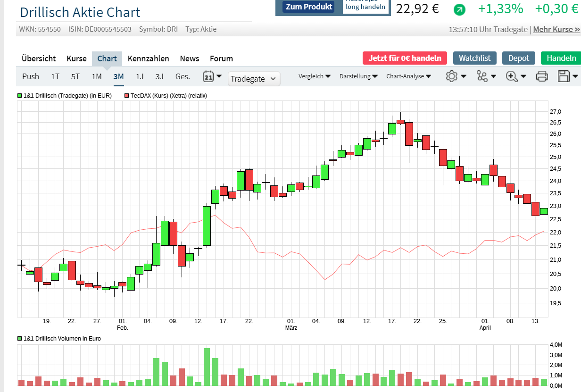This screenshot has width=581, height=392.
Task: Click the TecDAX (Kurs) (Xetra) (relativ) legend label
Action: tap(169, 96)
